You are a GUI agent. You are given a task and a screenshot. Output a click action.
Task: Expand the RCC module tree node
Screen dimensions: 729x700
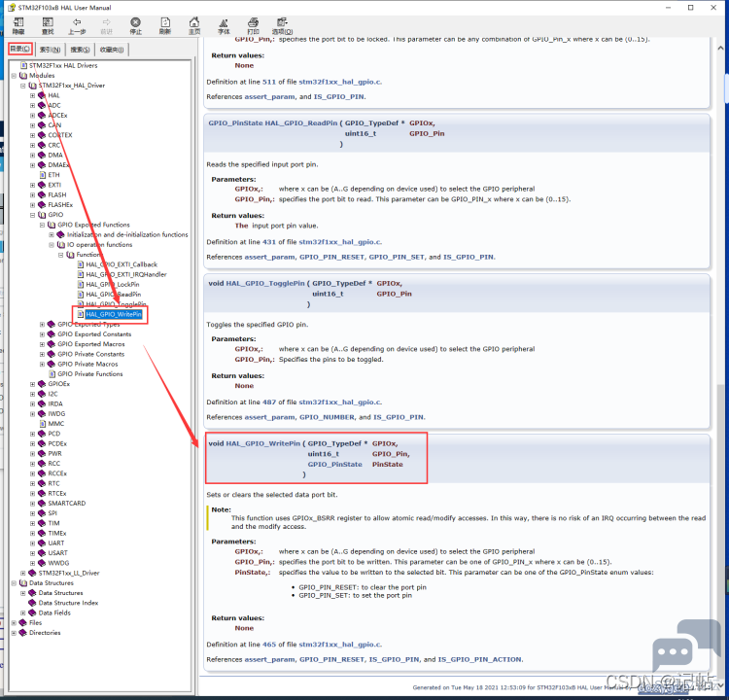(32, 464)
